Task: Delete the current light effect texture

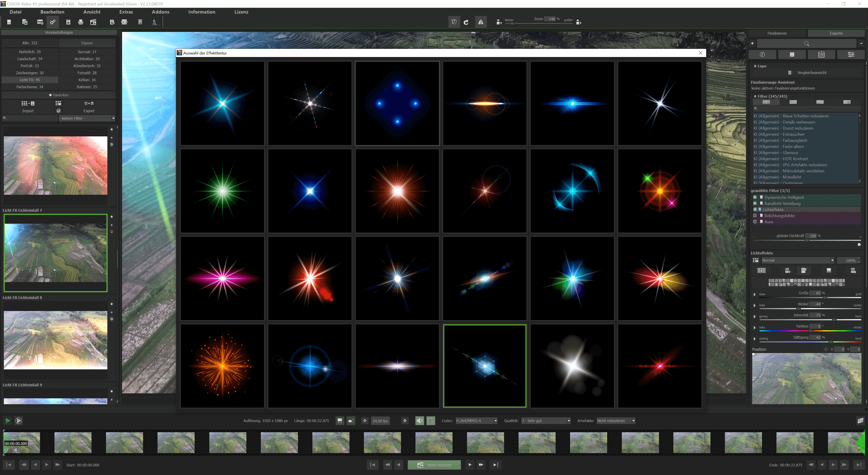Action: click(x=854, y=270)
